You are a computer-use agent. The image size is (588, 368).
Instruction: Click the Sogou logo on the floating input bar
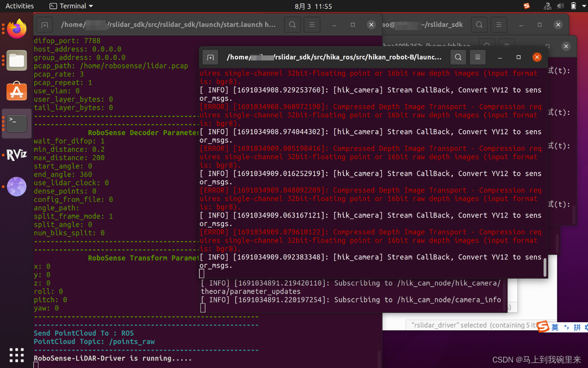(543, 326)
